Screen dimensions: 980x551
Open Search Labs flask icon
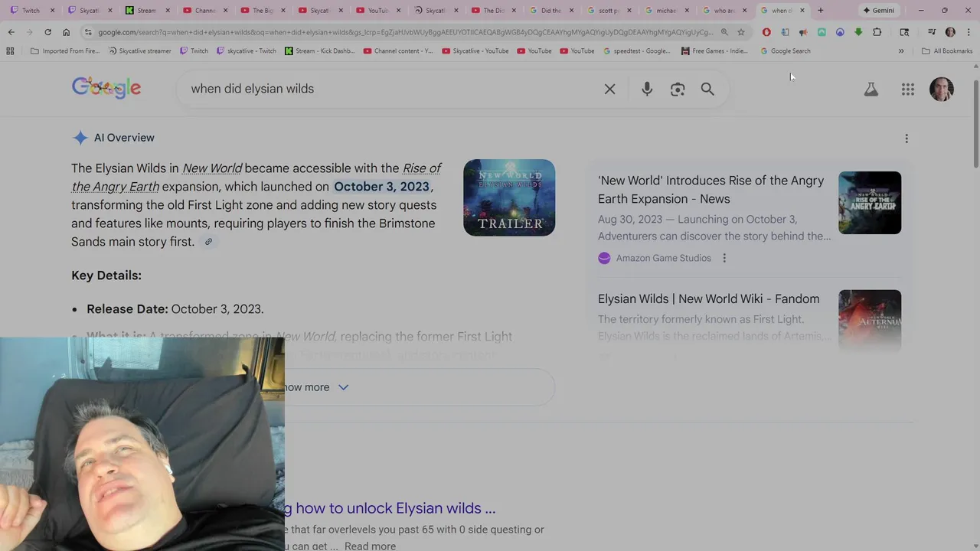coord(871,90)
